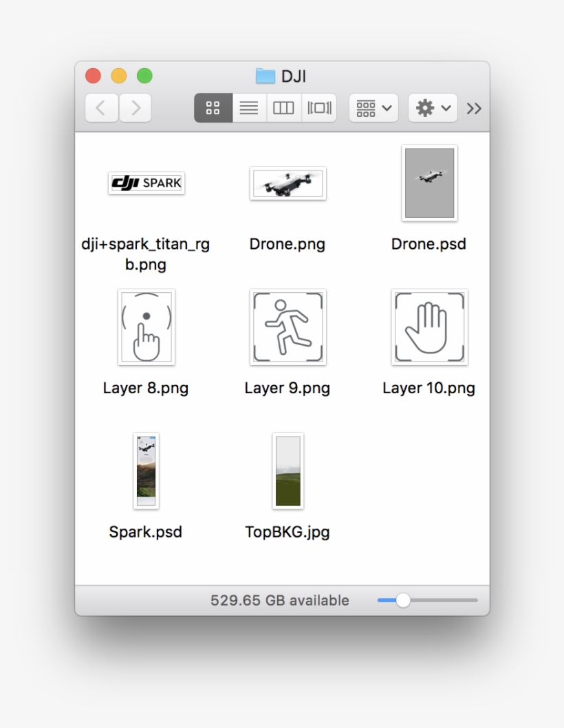The height and width of the screenshot is (728, 564).
Task: Select the Drone.psd file
Action: tap(429, 182)
